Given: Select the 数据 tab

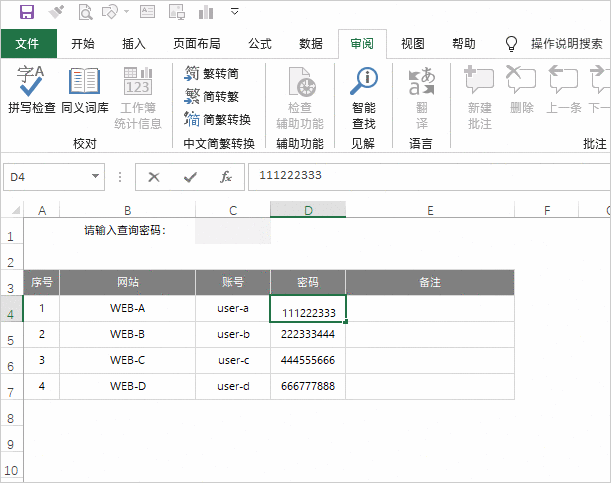Looking at the screenshot, I should point(311,43).
